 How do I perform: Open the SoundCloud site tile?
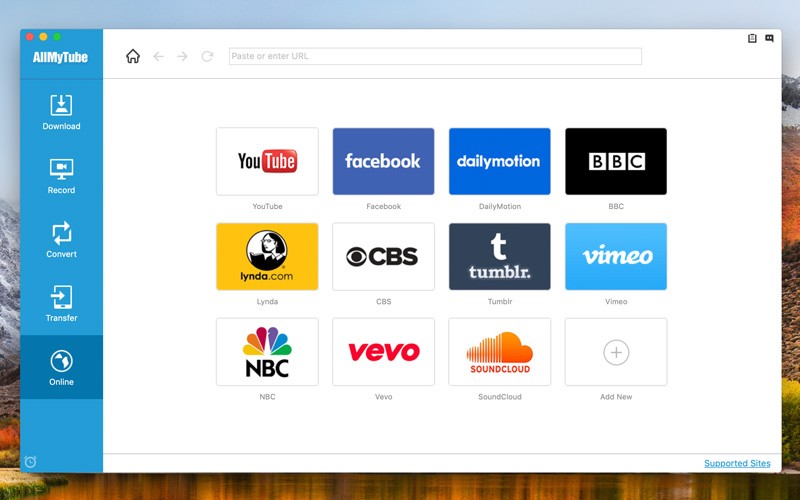500,352
